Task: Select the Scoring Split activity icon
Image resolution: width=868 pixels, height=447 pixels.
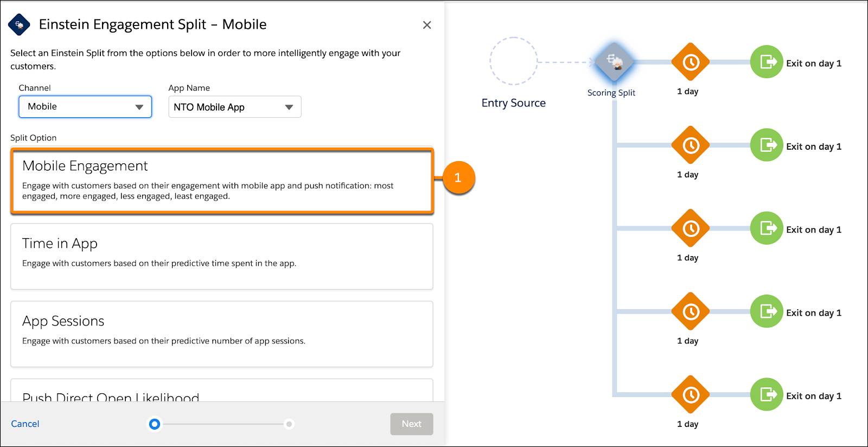Action: [614, 62]
